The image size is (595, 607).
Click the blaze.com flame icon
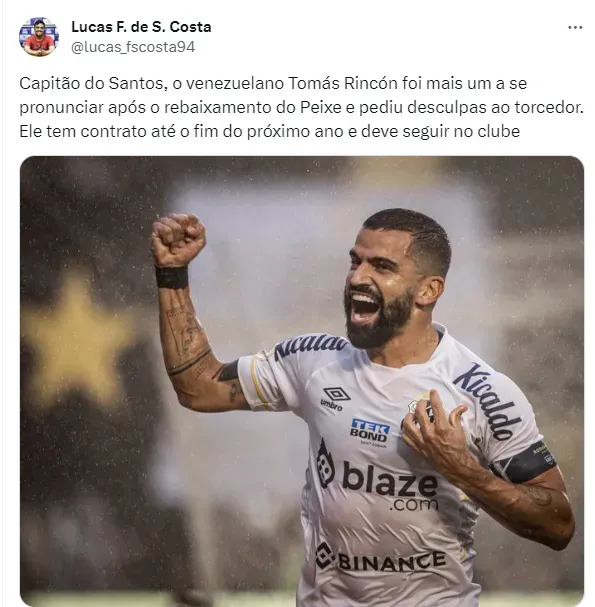pos(325,464)
